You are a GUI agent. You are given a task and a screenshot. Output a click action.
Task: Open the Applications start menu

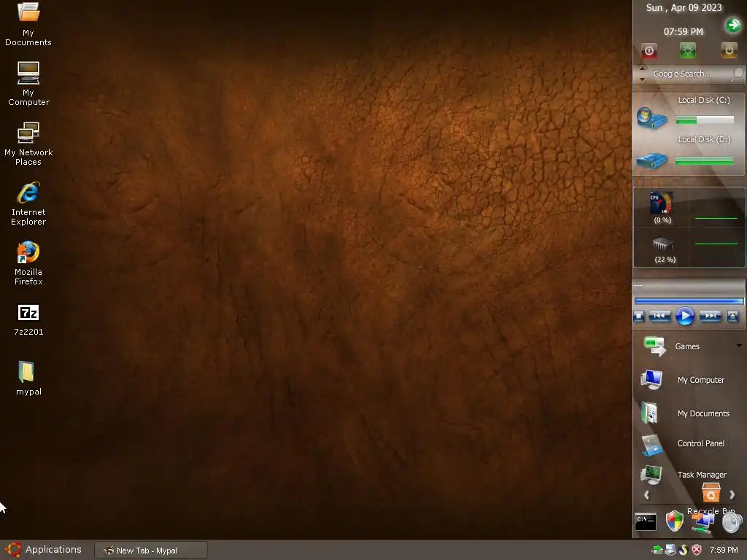point(44,550)
